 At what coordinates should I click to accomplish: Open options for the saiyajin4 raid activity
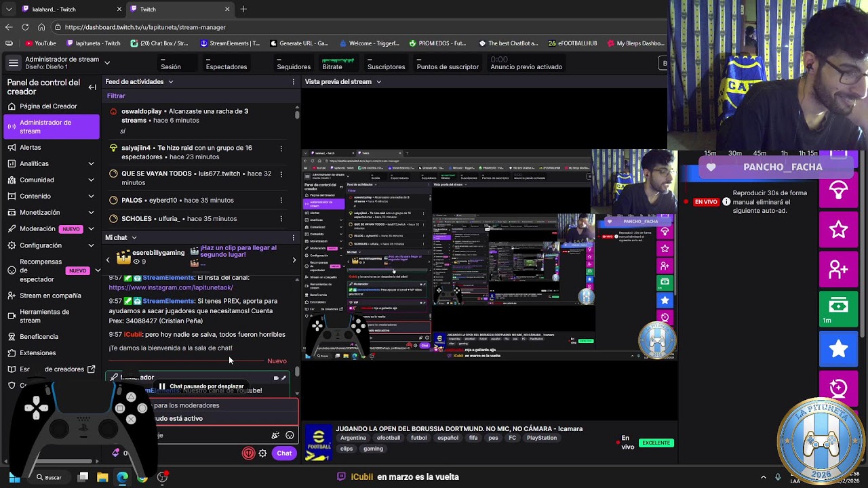tap(281, 148)
